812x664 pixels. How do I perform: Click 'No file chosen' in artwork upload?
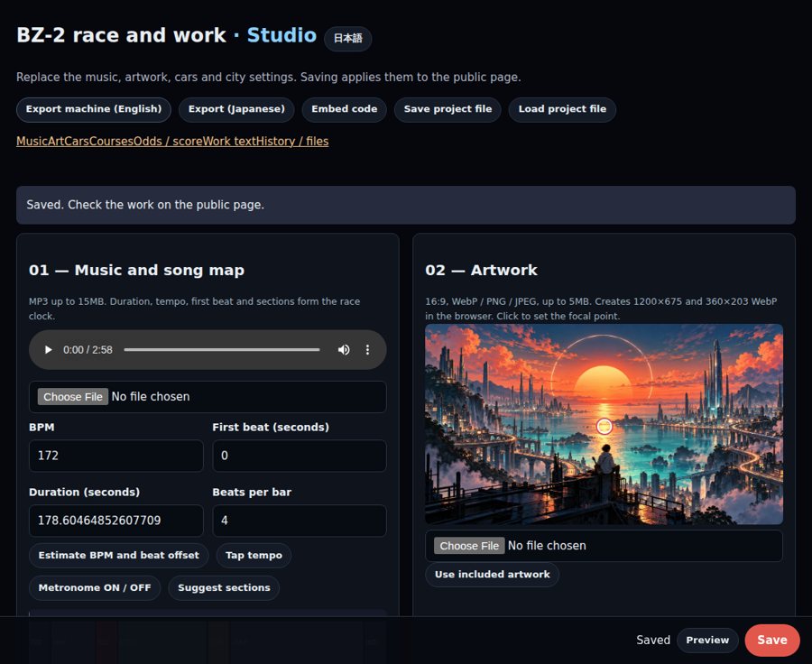click(x=547, y=546)
